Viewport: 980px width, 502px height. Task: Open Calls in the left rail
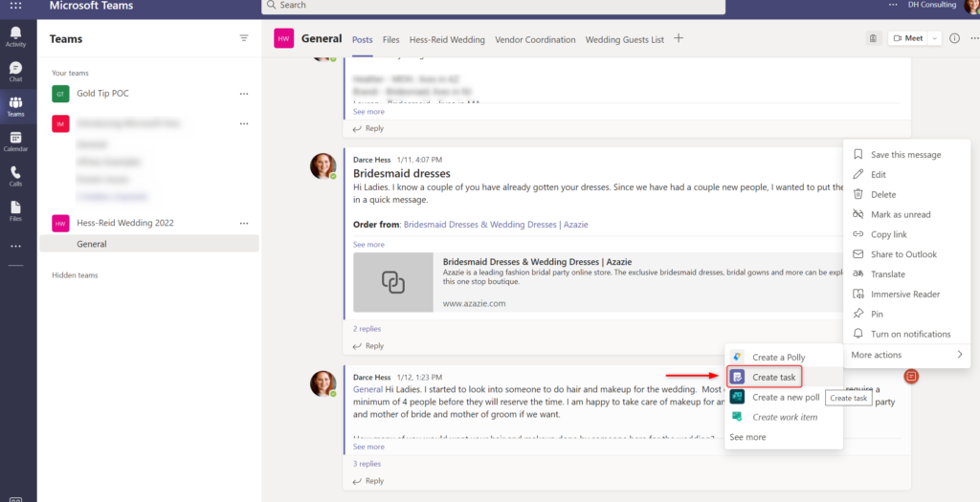(15, 177)
